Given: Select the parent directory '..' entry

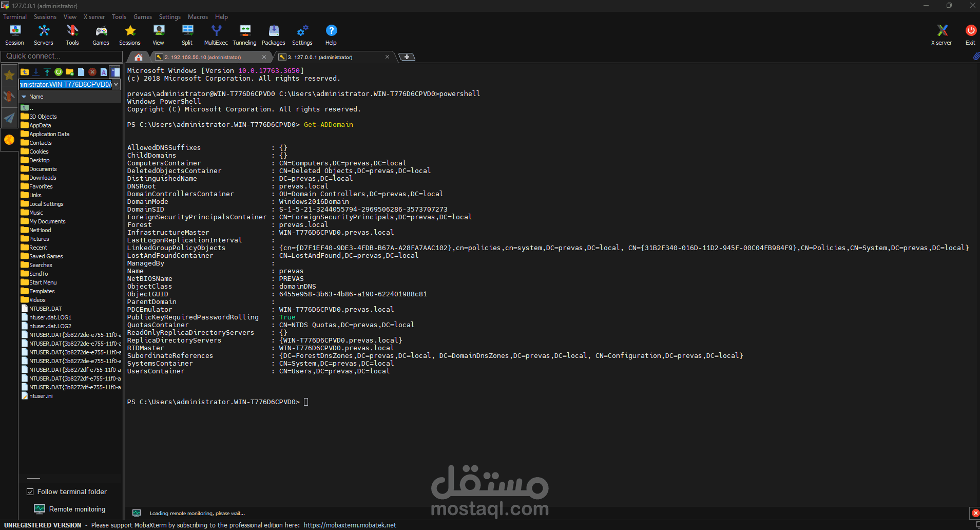Looking at the screenshot, I should click(27, 108).
